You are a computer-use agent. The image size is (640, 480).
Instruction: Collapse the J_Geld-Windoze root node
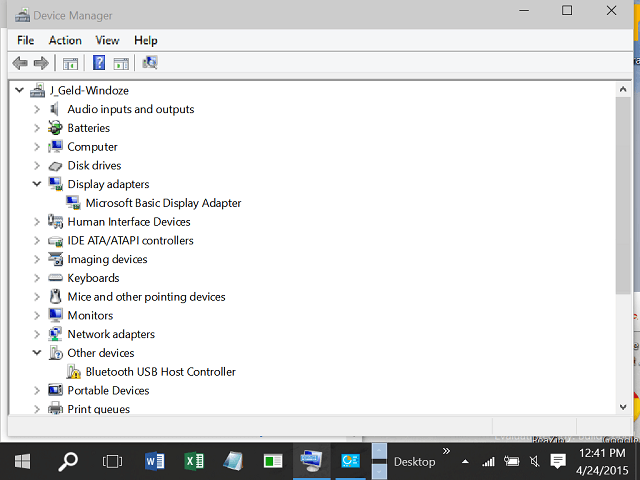click(x=19, y=90)
